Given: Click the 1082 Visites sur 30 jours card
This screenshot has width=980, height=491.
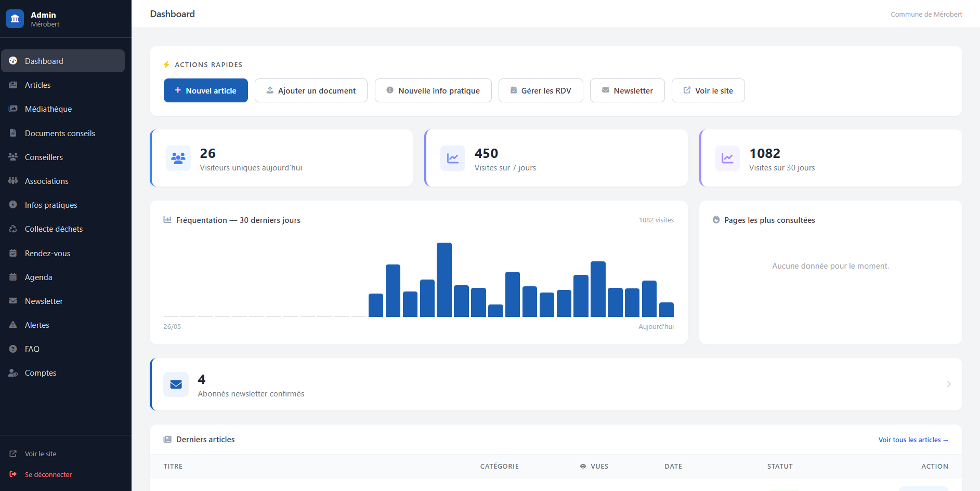Looking at the screenshot, I should pyautogui.click(x=830, y=158).
